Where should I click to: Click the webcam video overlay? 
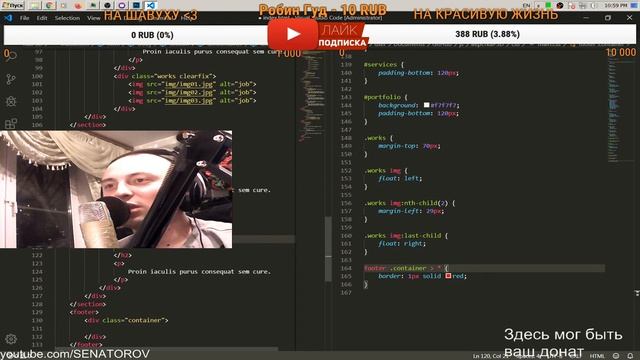(116, 189)
